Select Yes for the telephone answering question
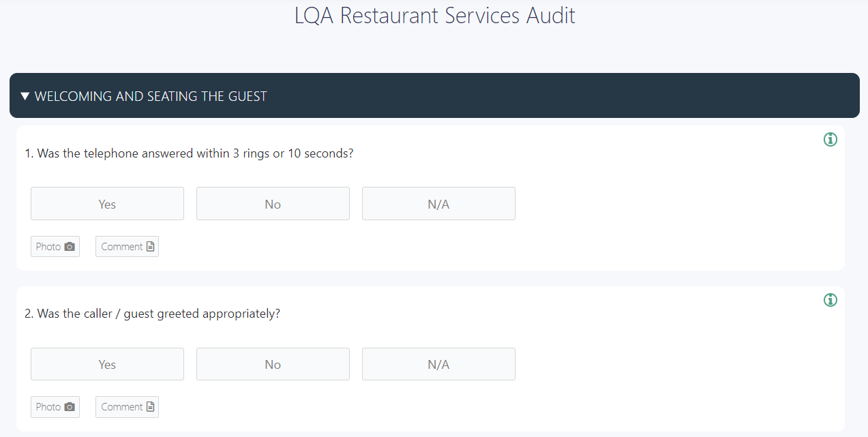 (x=107, y=203)
